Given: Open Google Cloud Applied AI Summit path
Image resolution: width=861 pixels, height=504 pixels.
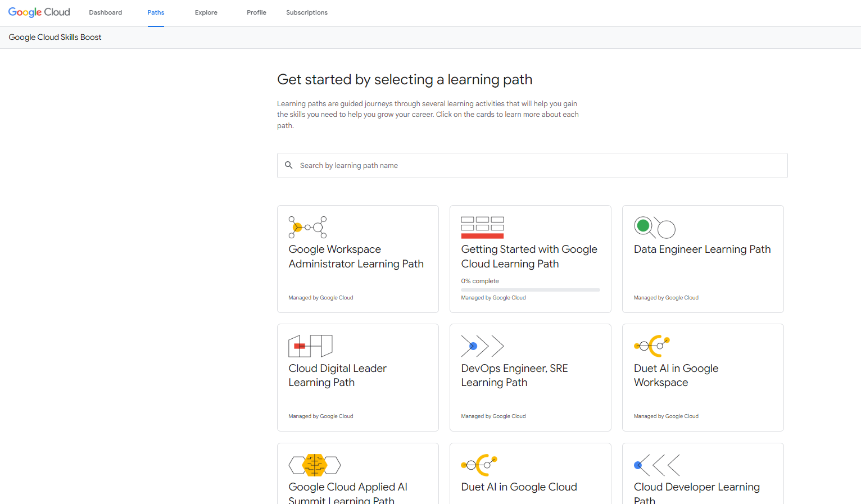Looking at the screenshot, I should pyautogui.click(x=358, y=474).
